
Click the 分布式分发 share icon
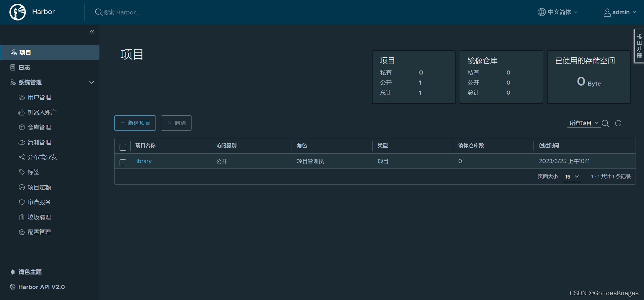tap(22, 157)
